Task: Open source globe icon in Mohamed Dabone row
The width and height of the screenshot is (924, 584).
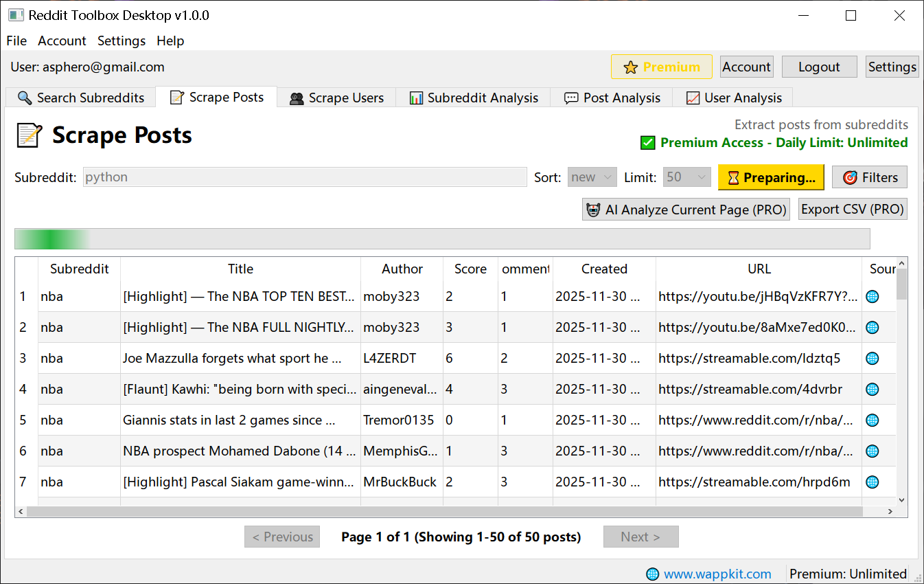Action: (872, 451)
